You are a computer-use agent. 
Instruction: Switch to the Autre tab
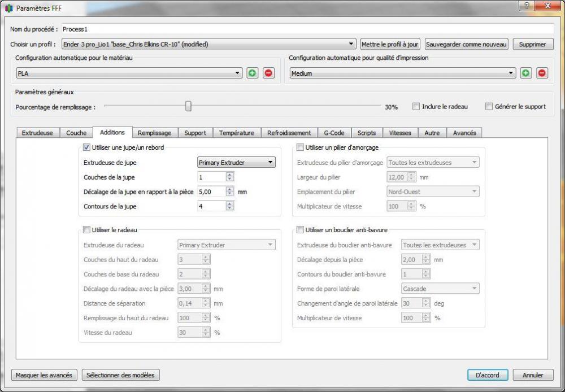click(x=432, y=133)
